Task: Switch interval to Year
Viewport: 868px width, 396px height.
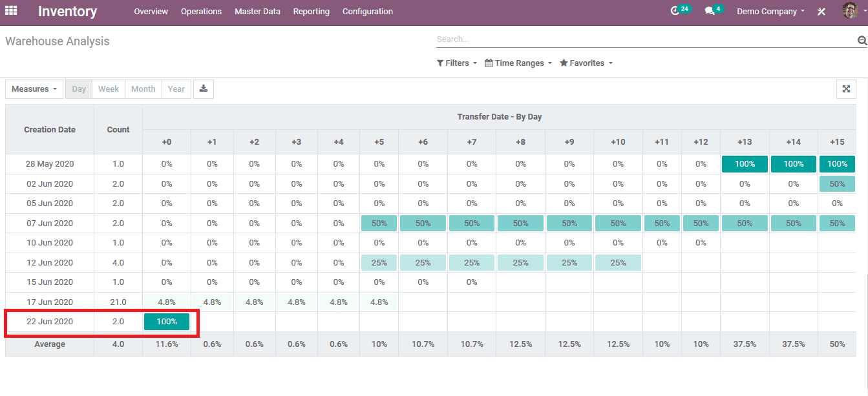Action: [x=176, y=89]
